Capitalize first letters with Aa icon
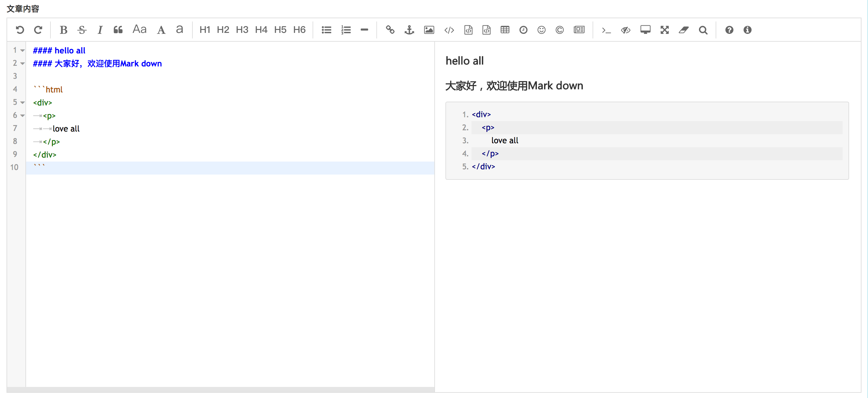This screenshot has width=868, height=398. [x=139, y=29]
